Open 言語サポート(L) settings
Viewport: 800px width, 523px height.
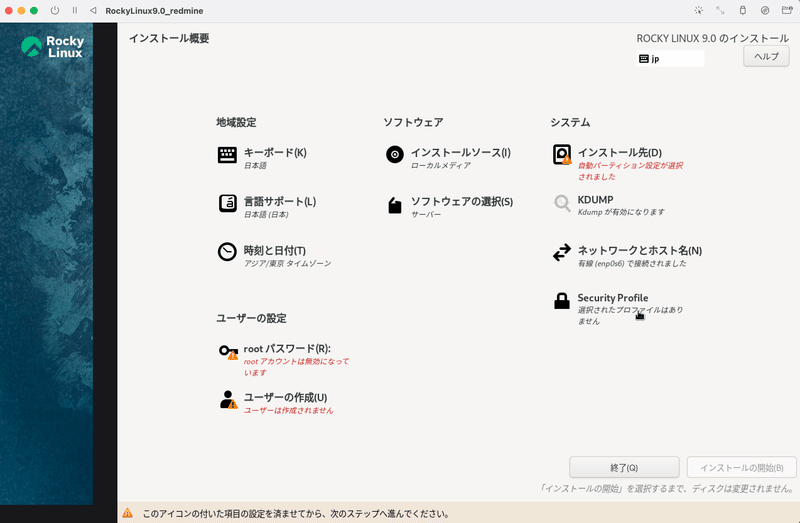(280, 202)
